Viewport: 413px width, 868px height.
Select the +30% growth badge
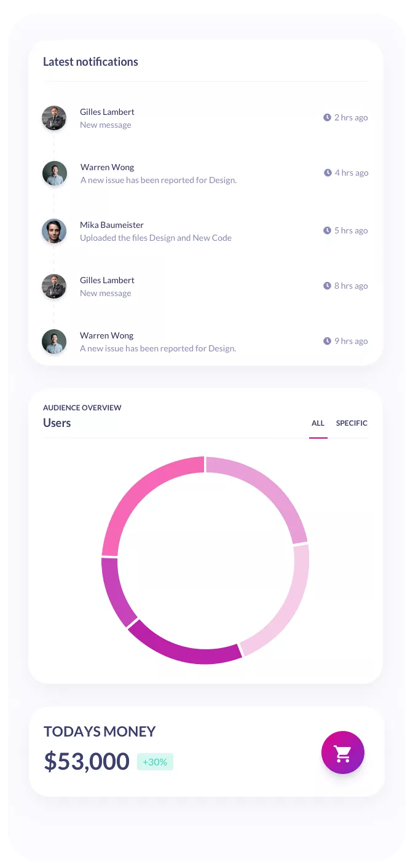tap(155, 762)
